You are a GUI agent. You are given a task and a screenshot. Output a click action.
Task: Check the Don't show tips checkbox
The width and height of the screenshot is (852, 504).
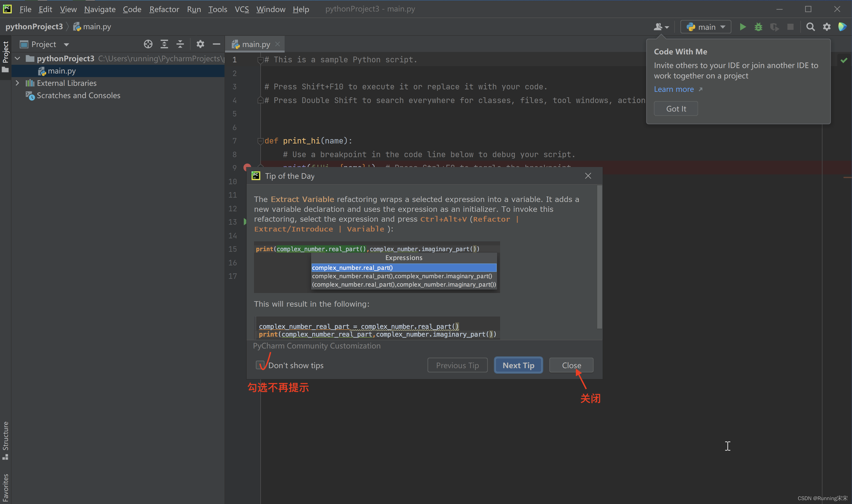coord(260,365)
